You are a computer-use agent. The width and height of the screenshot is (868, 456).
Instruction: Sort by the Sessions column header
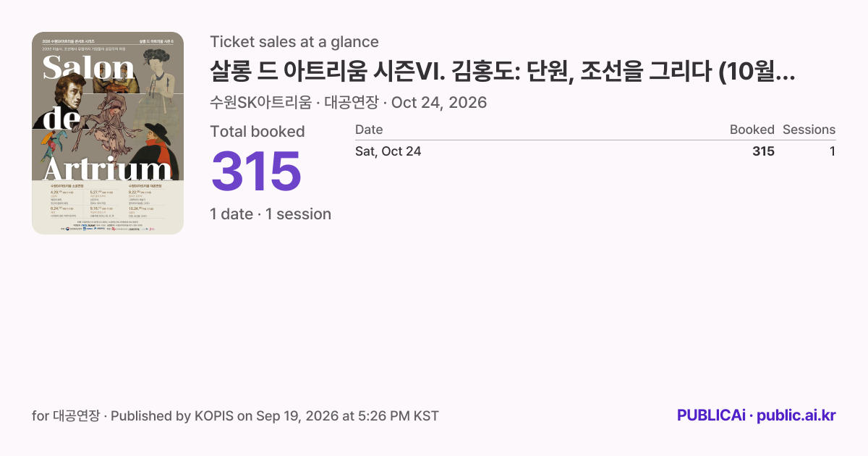coord(809,130)
